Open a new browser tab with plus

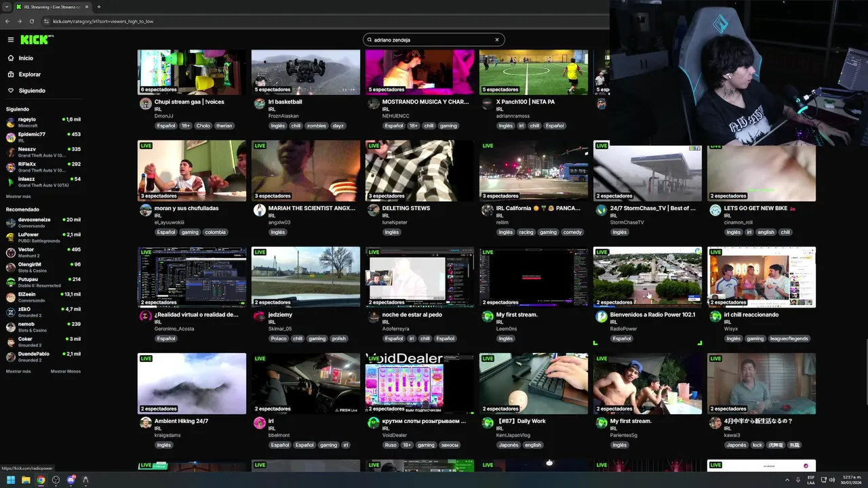(98, 7)
